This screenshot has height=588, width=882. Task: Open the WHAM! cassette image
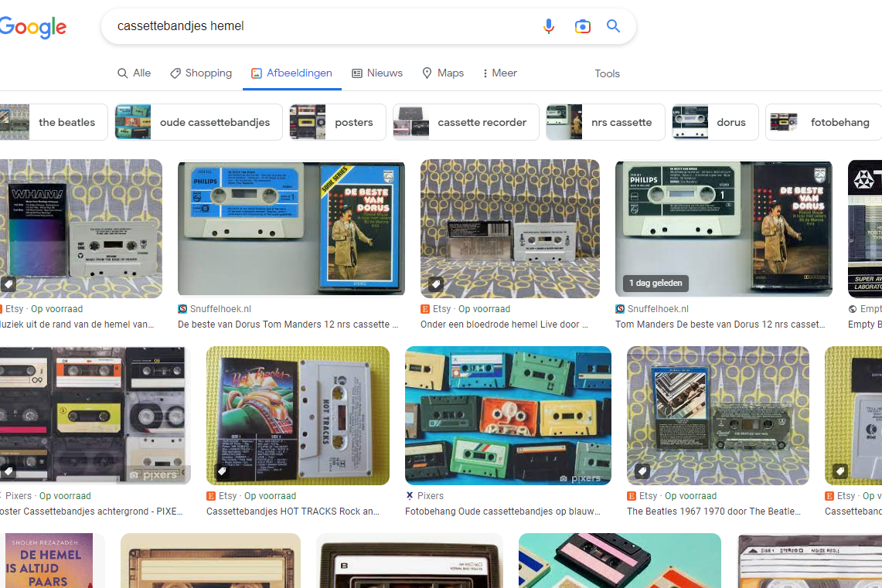coord(81,228)
